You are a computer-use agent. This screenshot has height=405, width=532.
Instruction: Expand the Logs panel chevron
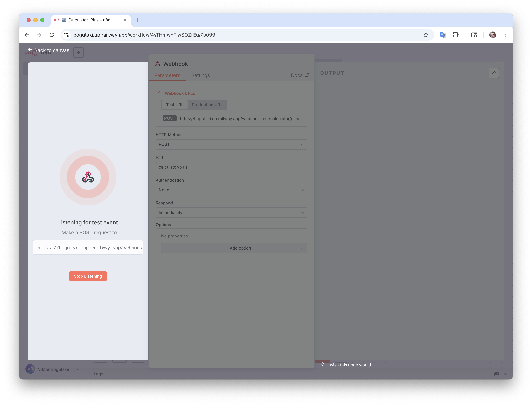click(505, 374)
